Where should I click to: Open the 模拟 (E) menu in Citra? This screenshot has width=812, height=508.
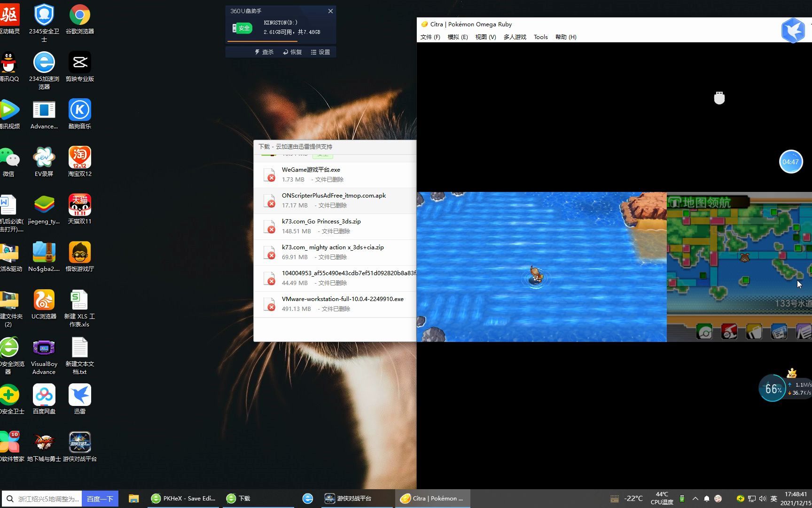coord(458,37)
